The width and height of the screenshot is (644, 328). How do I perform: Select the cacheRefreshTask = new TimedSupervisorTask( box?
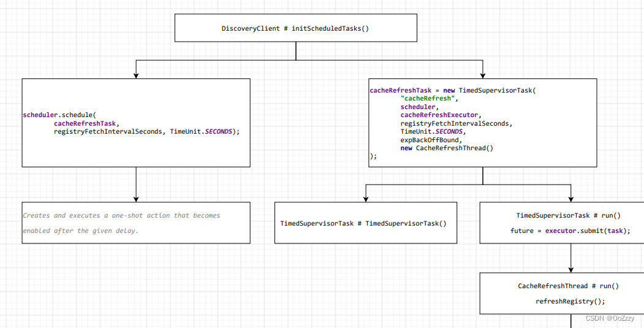click(483, 123)
